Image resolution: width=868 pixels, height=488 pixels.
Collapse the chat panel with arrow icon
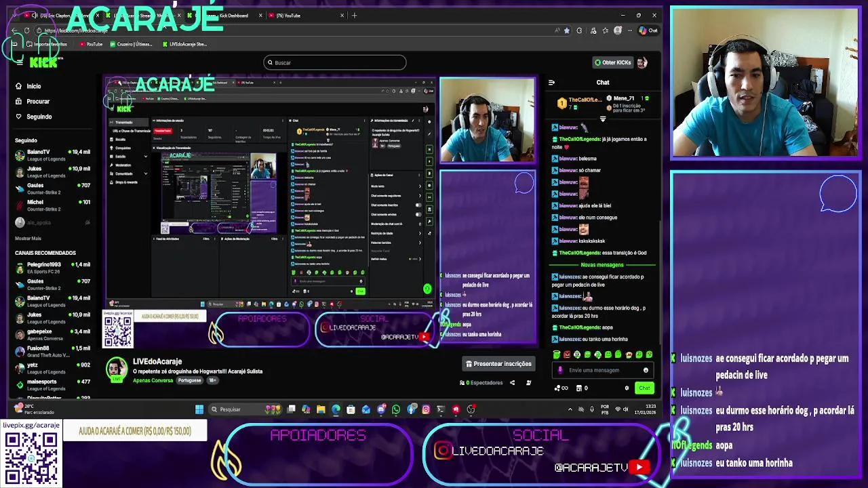551,83
